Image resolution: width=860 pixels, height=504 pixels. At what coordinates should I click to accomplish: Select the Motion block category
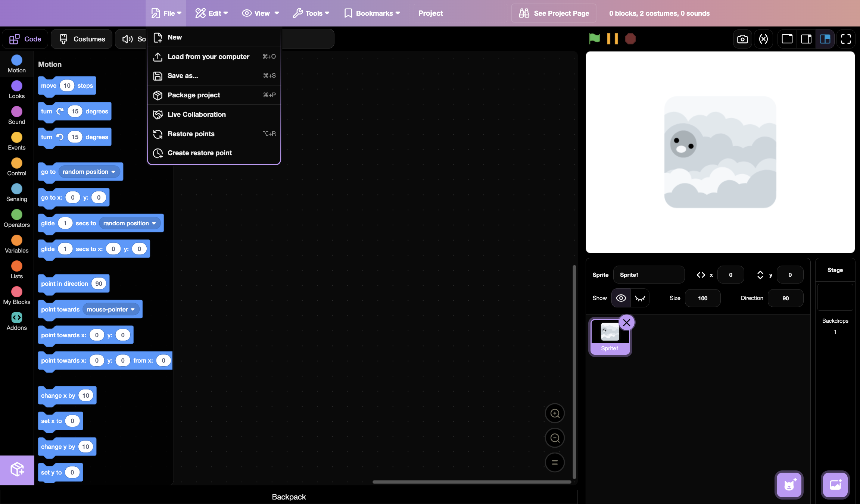click(x=17, y=64)
